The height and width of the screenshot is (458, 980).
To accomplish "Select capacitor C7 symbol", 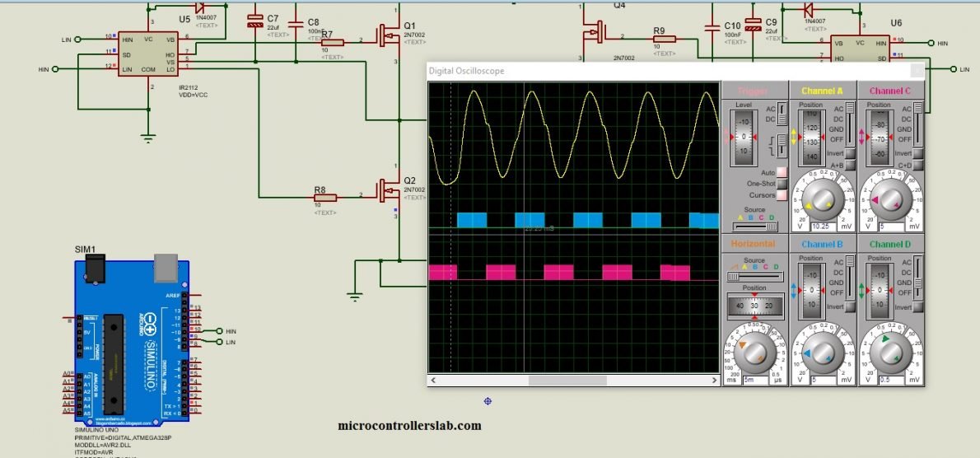I will coord(255,22).
